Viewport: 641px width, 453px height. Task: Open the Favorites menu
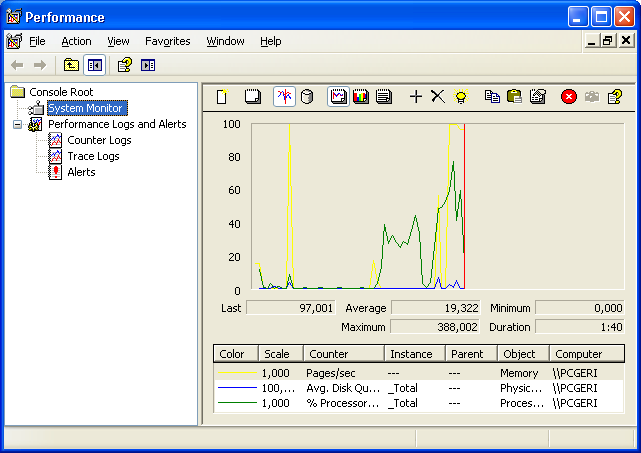pos(168,41)
